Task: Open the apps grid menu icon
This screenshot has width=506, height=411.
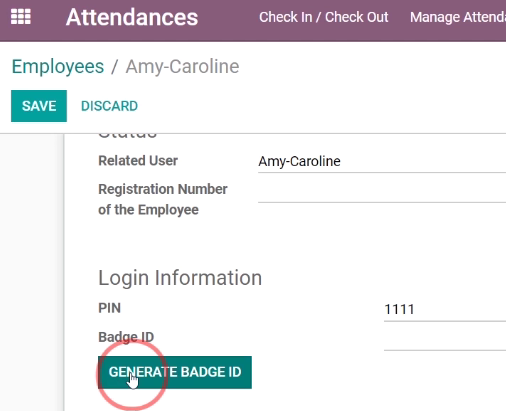Action: pos(21,17)
